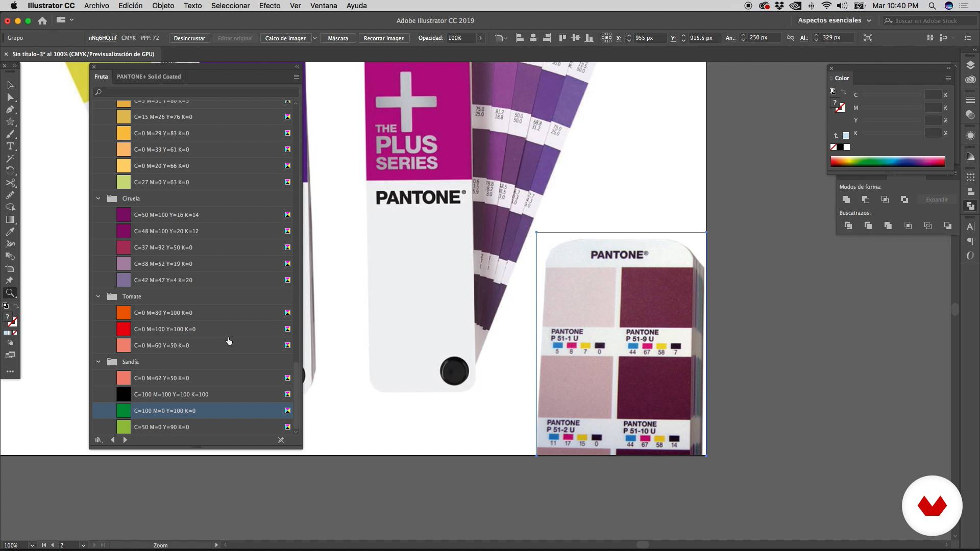Open Aspectos esenciales workspace dropdown

tap(835, 20)
